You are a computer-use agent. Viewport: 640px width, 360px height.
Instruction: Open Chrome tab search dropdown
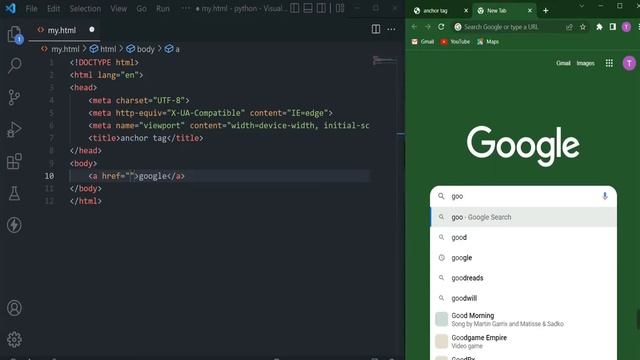tap(581, 6)
